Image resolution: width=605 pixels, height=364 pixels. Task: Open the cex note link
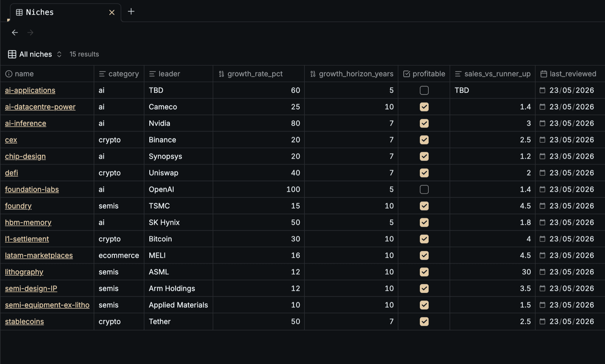(x=11, y=140)
